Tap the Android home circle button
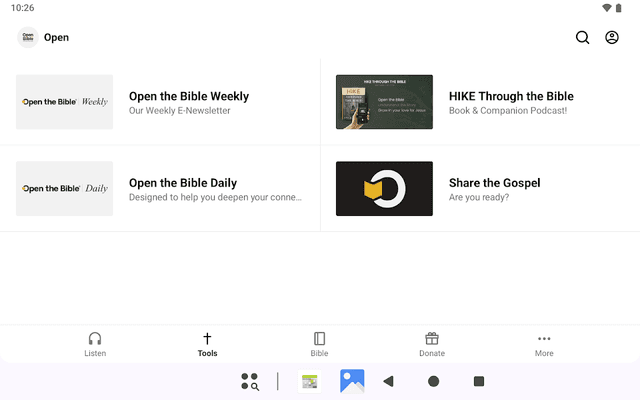640x400 pixels. tap(433, 381)
